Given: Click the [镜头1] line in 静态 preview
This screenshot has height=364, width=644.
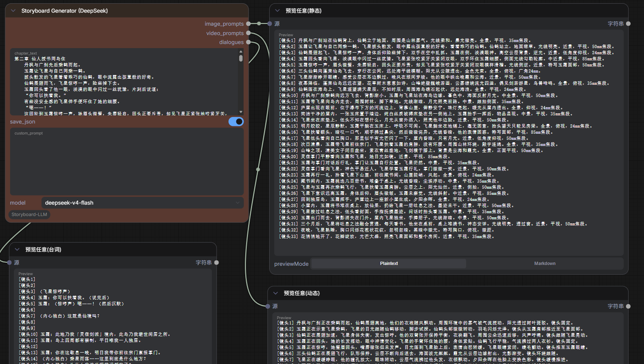Looking at the screenshot, I should [405, 40].
